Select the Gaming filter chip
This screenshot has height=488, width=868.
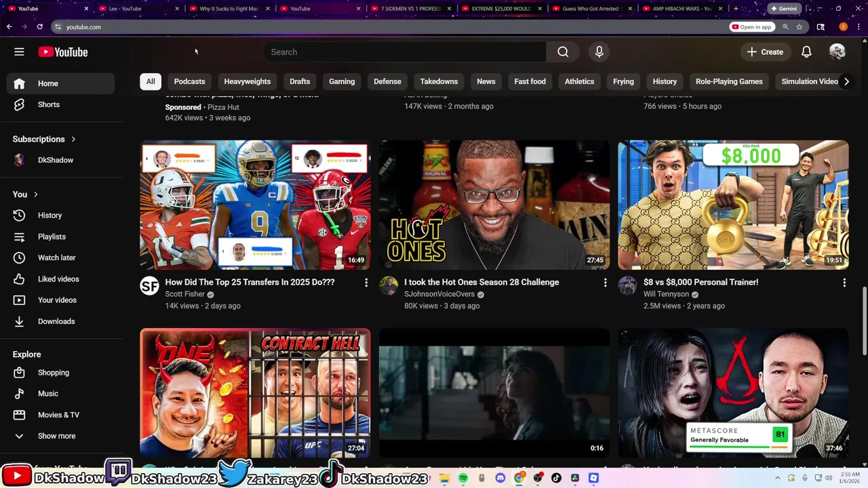point(342,81)
